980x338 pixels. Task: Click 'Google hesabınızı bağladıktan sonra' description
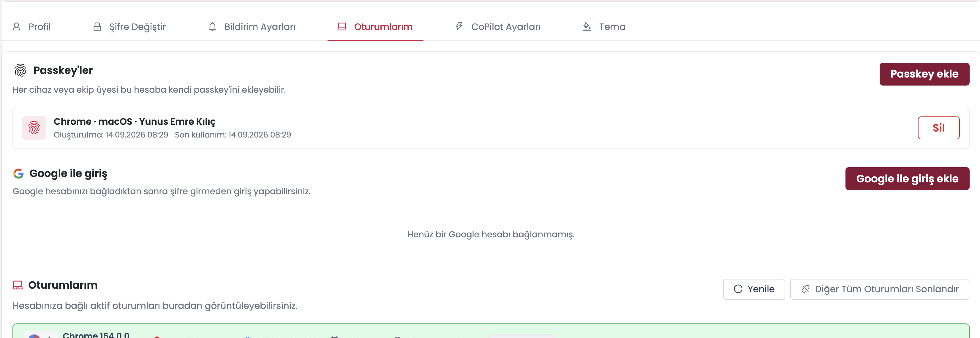click(x=162, y=192)
